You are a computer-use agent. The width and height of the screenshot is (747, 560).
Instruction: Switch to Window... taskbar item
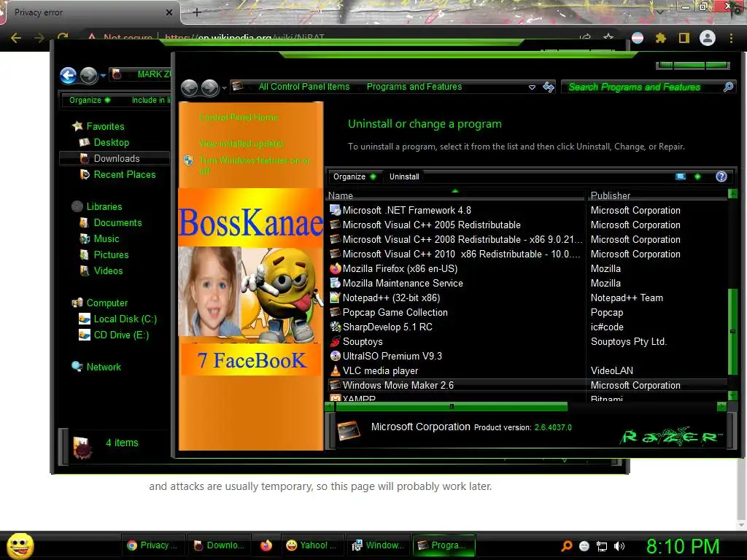click(x=377, y=545)
